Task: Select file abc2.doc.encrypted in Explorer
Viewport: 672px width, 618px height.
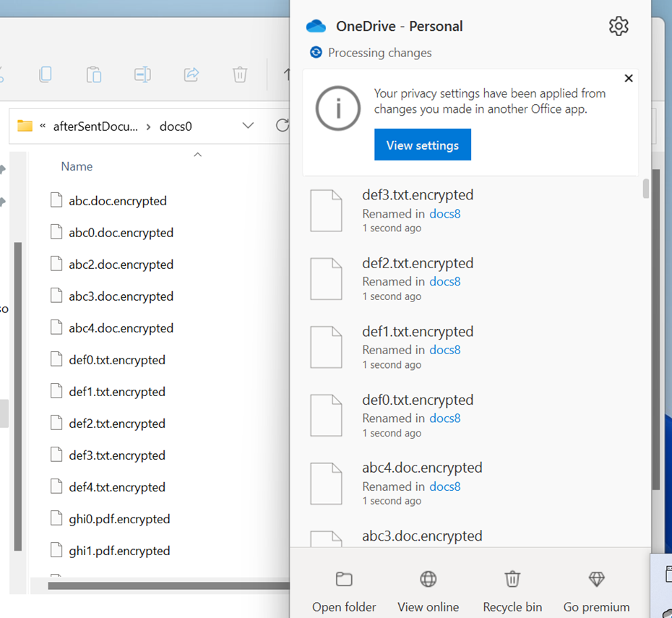Action: (x=121, y=264)
